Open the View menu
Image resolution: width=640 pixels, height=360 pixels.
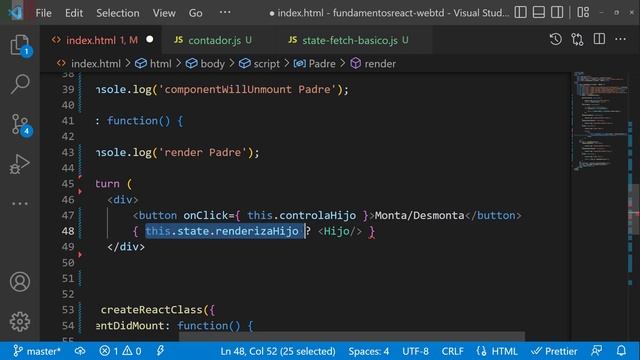tap(164, 13)
